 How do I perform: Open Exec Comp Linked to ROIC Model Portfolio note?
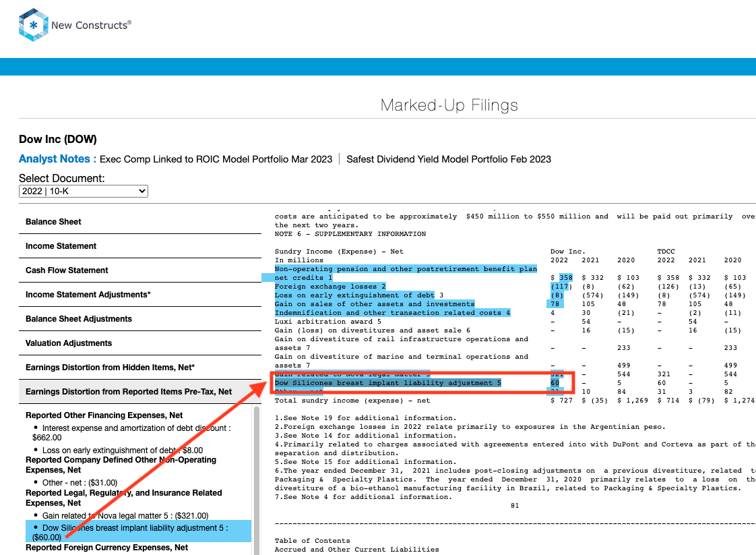click(x=216, y=159)
